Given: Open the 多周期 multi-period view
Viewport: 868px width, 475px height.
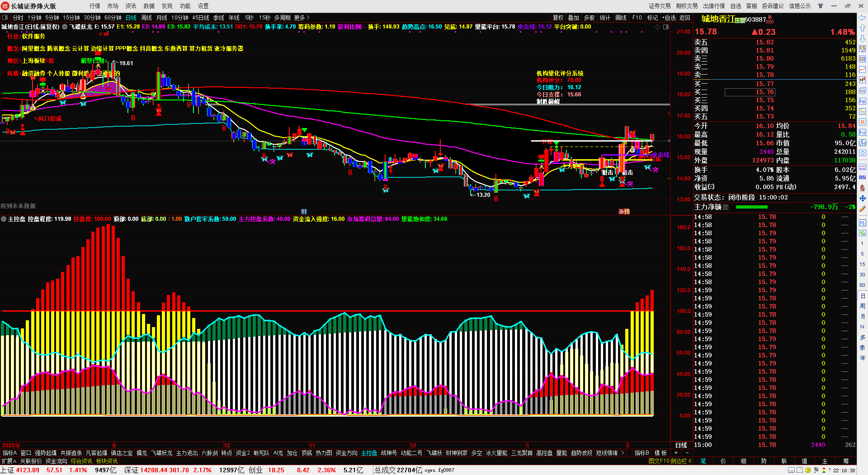Looking at the screenshot, I should (x=282, y=18).
